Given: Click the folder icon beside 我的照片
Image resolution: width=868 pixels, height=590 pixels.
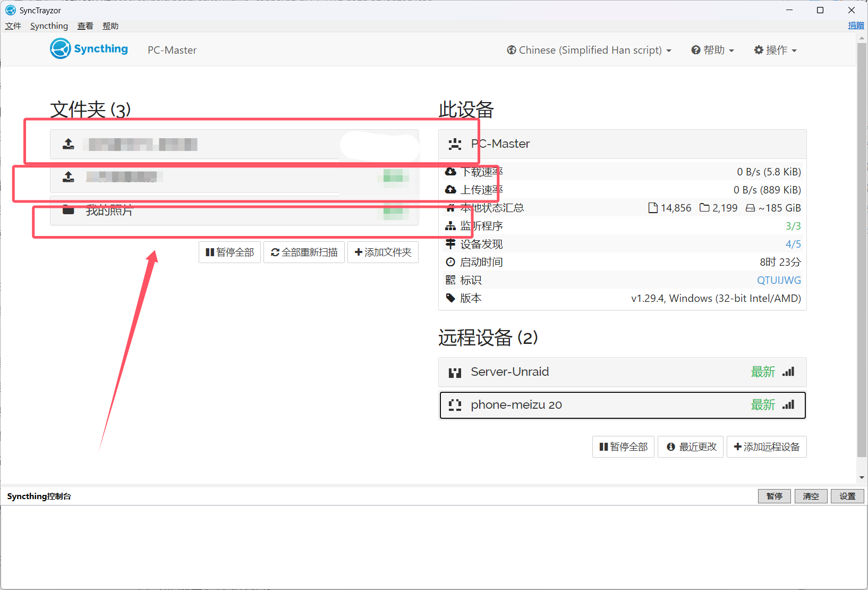Looking at the screenshot, I should pos(69,210).
